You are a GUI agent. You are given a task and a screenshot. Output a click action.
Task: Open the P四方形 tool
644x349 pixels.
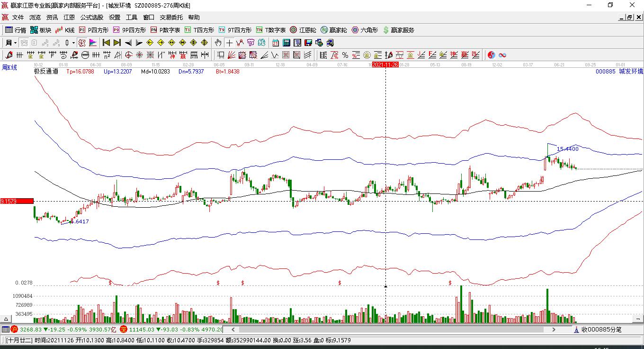coord(93,30)
